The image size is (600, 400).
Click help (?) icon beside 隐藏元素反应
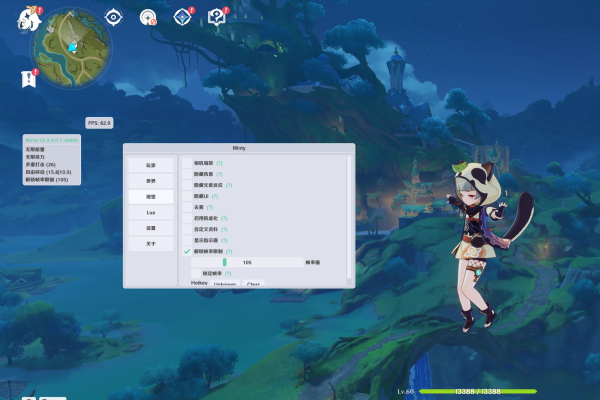pyautogui.click(x=229, y=185)
